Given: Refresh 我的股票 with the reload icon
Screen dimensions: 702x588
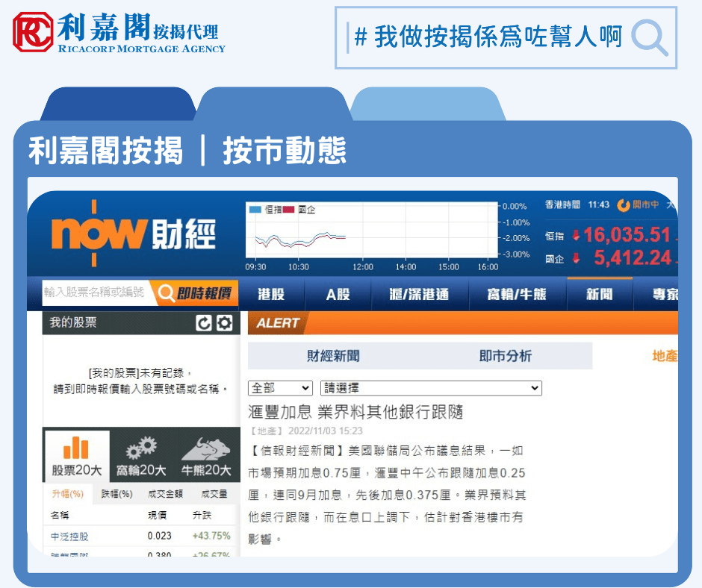Looking at the screenshot, I should point(203,323).
